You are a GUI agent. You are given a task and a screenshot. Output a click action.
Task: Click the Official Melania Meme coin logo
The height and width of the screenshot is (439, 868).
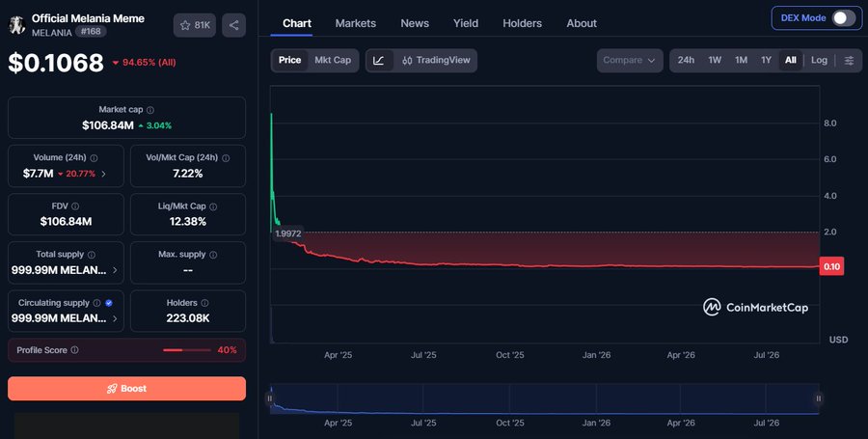[x=17, y=25]
